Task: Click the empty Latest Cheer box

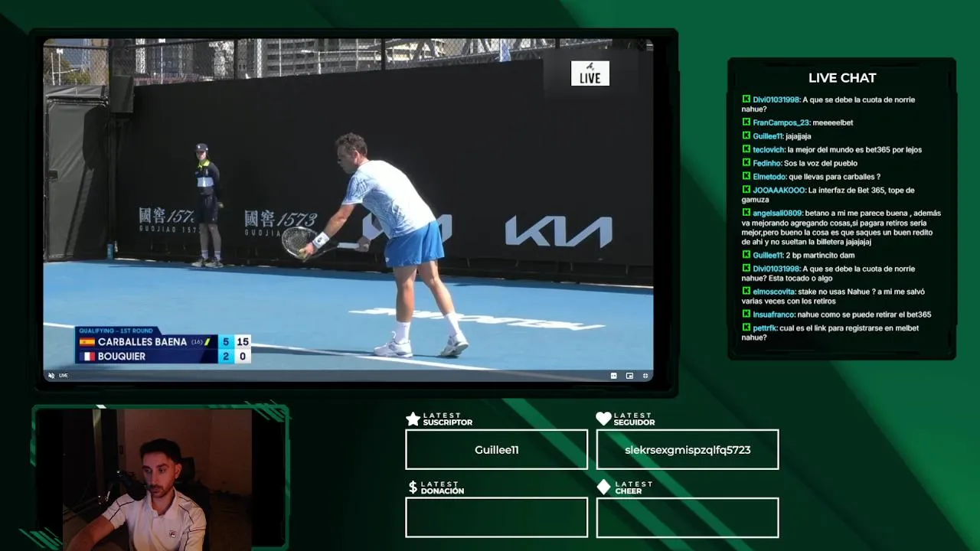Action: click(688, 517)
